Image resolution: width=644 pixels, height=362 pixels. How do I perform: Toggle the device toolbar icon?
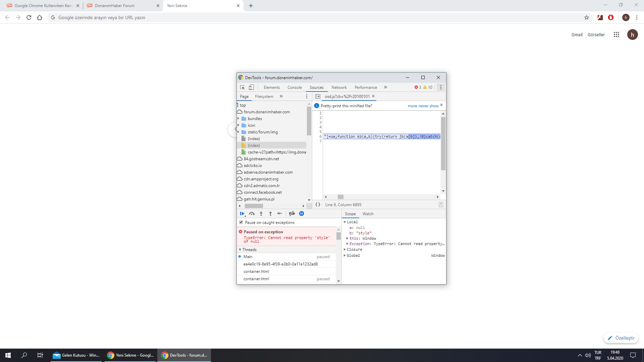pyautogui.click(x=251, y=87)
